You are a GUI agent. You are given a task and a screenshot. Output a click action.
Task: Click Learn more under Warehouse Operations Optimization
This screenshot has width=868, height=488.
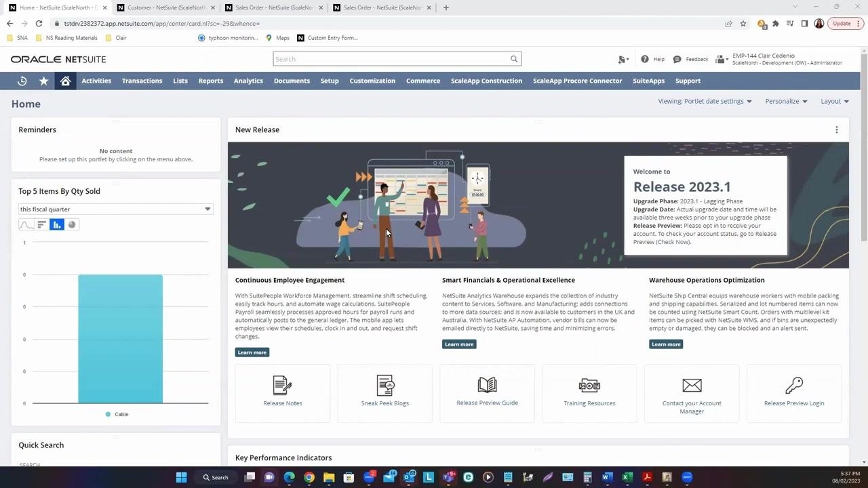[666, 344]
